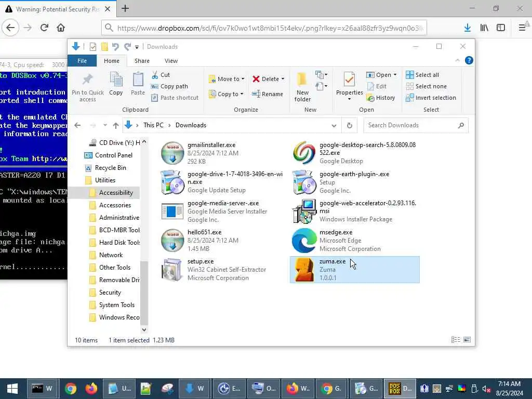
Task: Select the msedge.exe file icon
Action: pyautogui.click(x=304, y=241)
